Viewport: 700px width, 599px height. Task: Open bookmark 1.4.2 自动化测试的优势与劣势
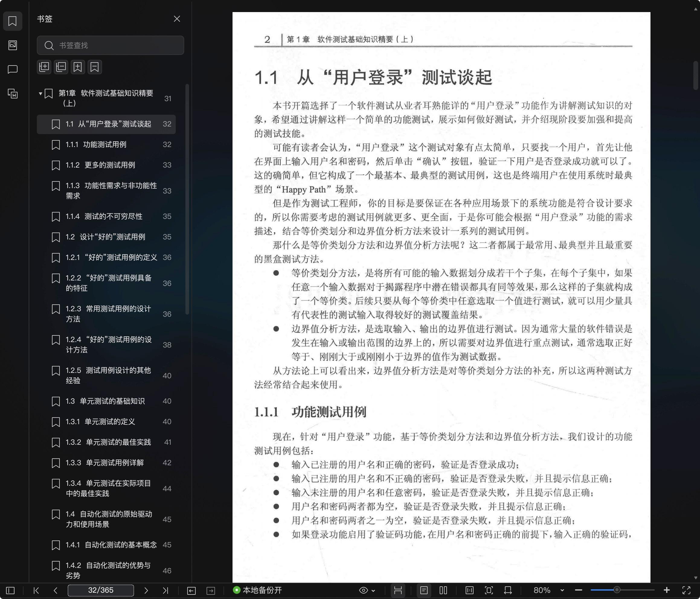coord(106,570)
